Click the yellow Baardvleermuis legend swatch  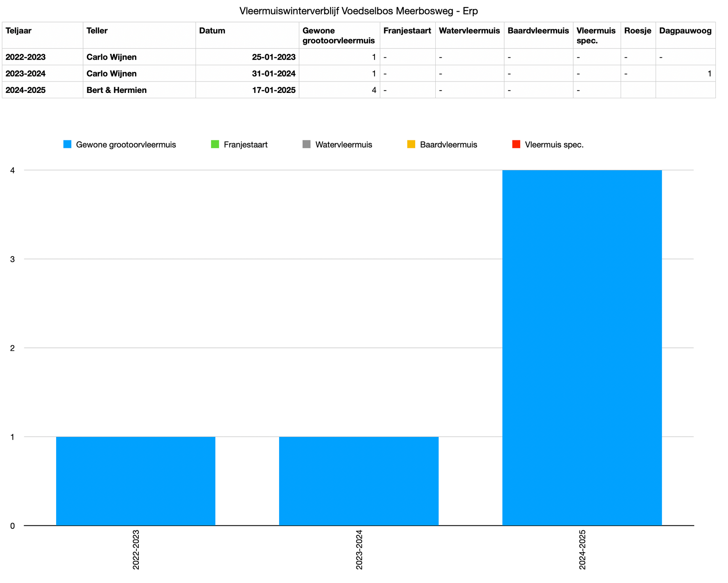pos(411,145)
